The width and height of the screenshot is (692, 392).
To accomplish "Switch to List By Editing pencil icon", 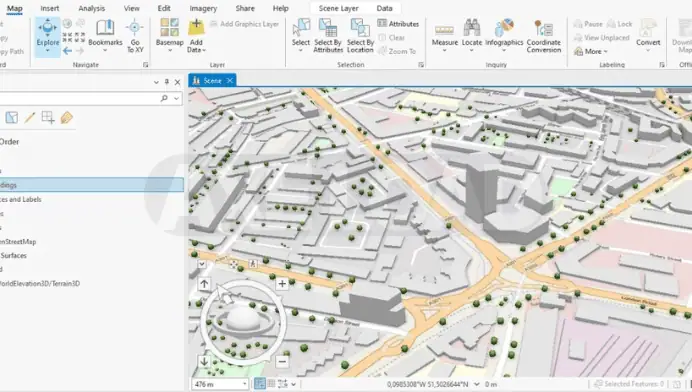I will [x=30, y=117].
